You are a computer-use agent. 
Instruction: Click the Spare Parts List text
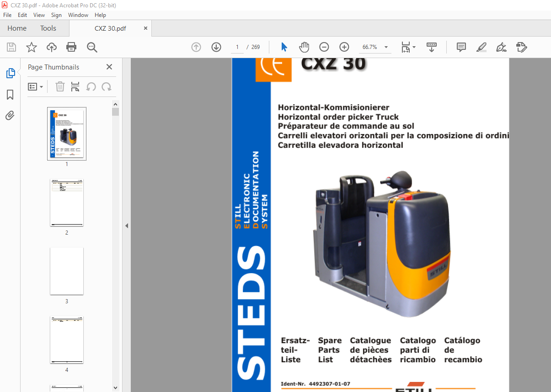point(330,350)
